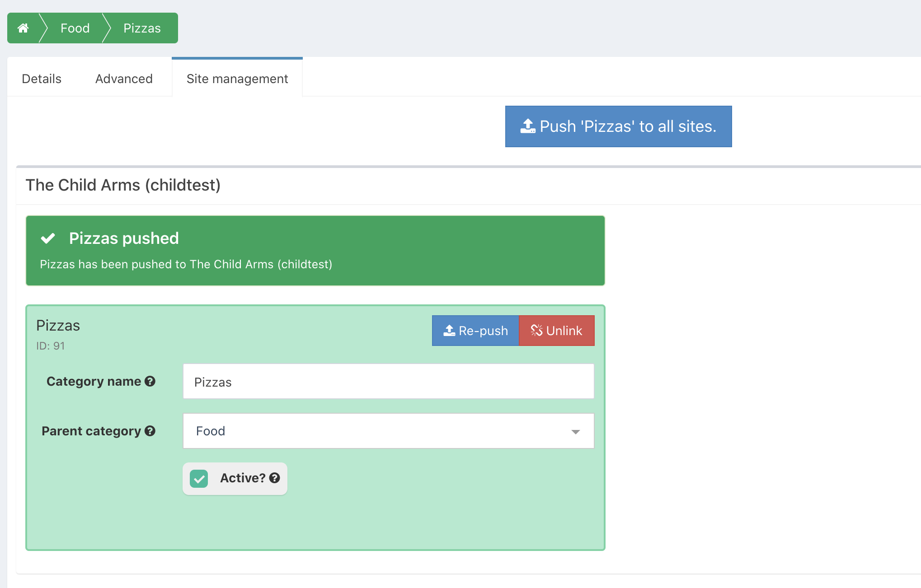Click the Parent category dropdown arrow
Image resolution: width=921 pixels, height=588 pixels.
pyautogui.click(x=575, y=432)
